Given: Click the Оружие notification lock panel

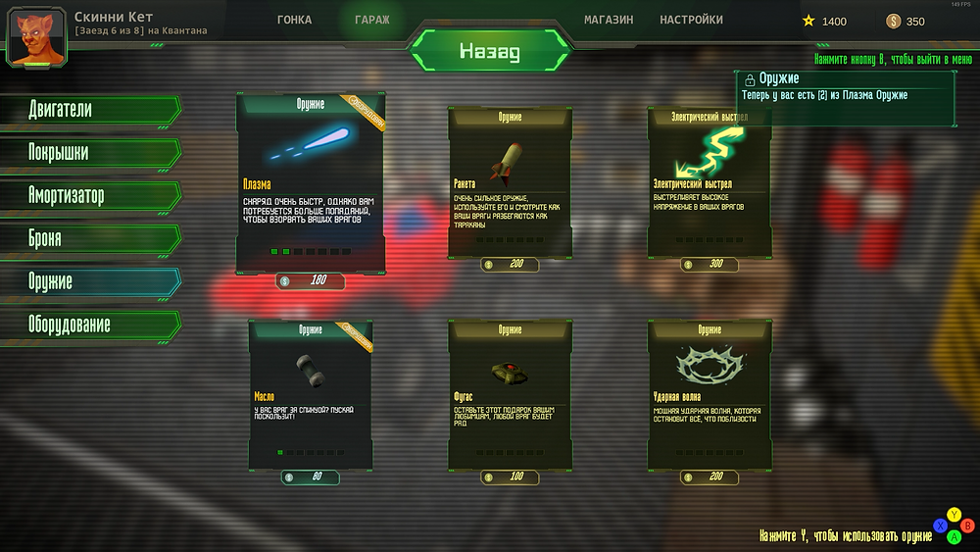Looking at the screenshot, I should pos(846,98).
